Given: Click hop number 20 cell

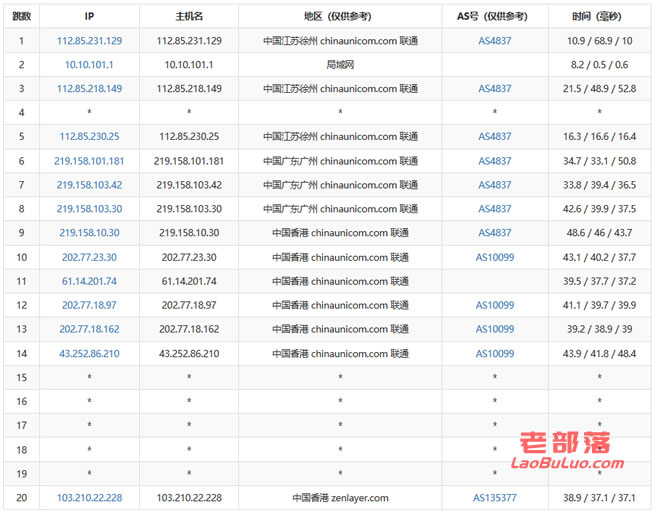Looking at the screenshot, I should coord(21,498).
